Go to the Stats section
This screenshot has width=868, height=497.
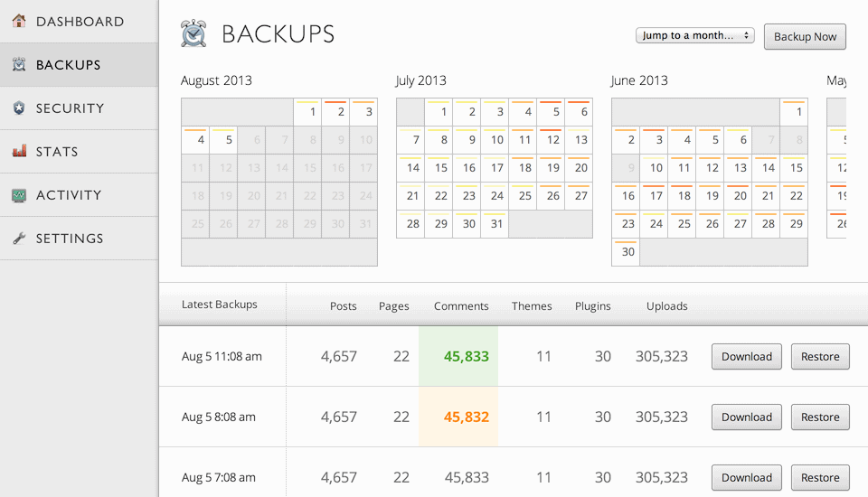pos(56,152)
